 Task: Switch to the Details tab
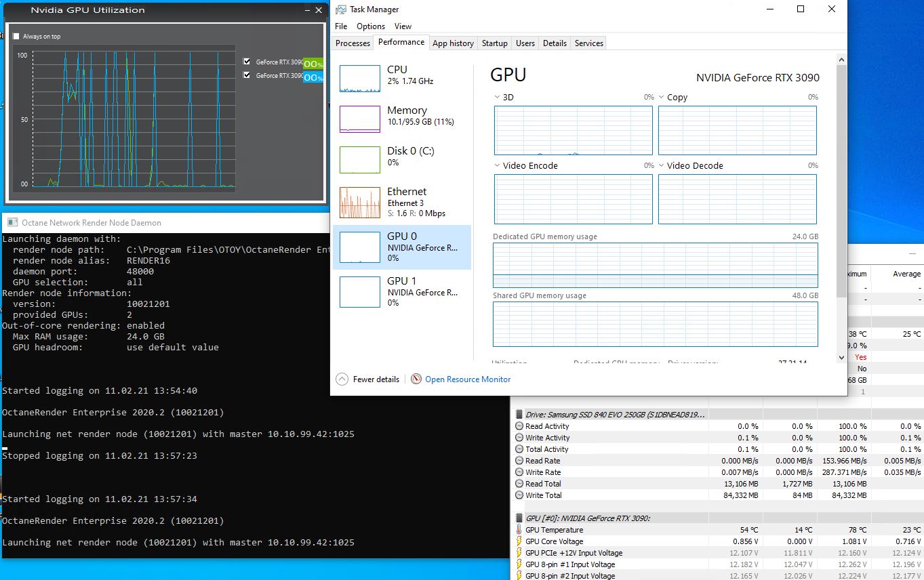[x=555, y=43]
